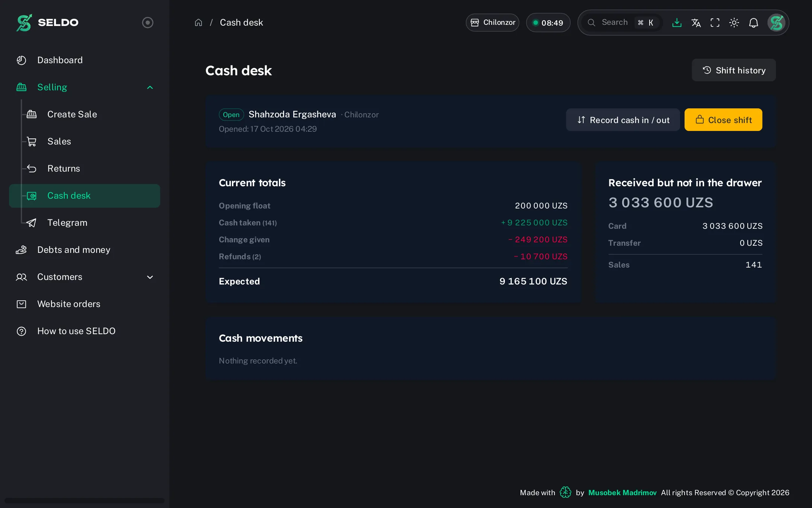Open the Telegram sidebar item
The image size is (812, 508).
[x=85, y=223]
